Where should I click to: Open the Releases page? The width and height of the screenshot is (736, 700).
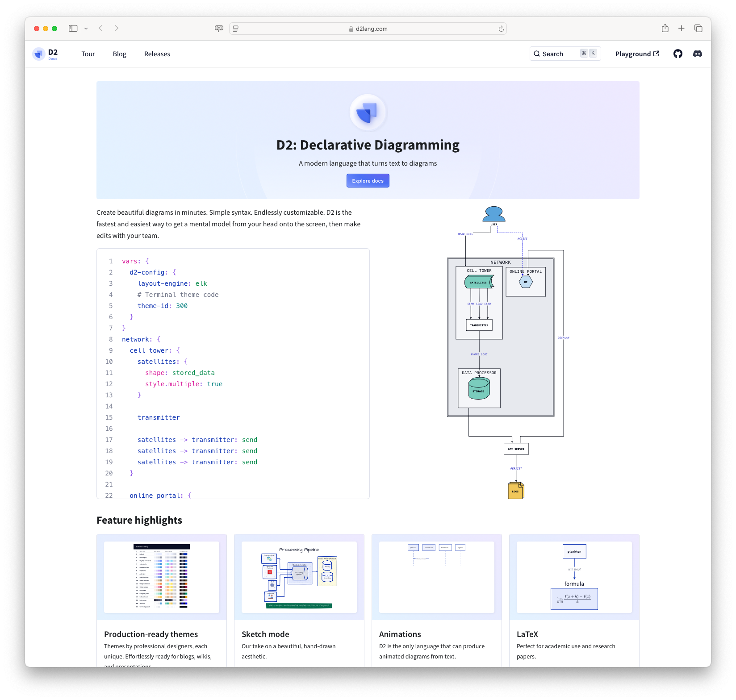tap(157, 54)
